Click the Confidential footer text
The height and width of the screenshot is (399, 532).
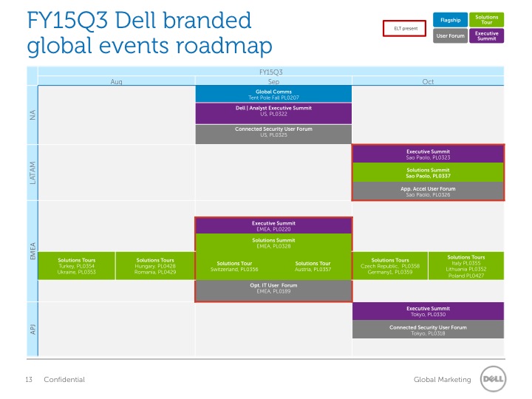pos(64,379)
